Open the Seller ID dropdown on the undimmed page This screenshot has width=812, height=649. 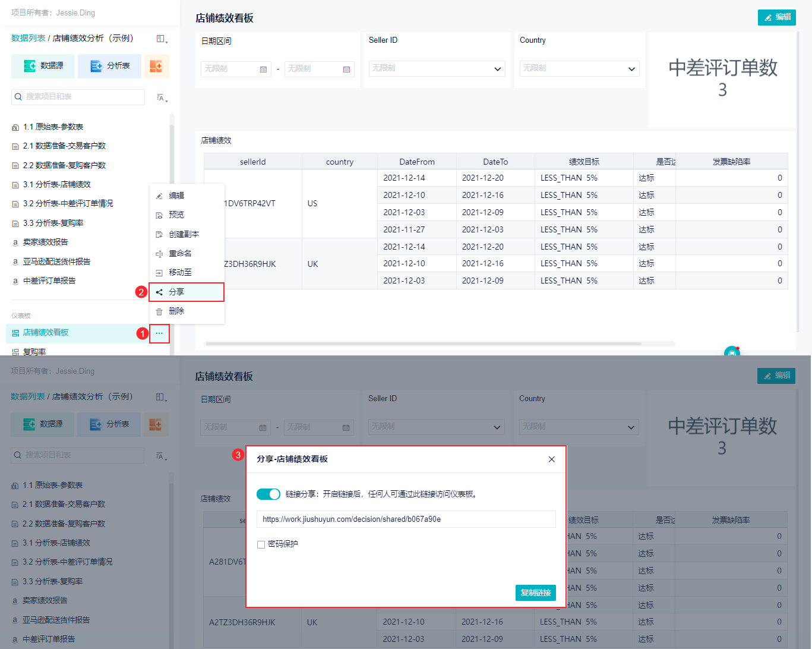click(x=437, y=69)
